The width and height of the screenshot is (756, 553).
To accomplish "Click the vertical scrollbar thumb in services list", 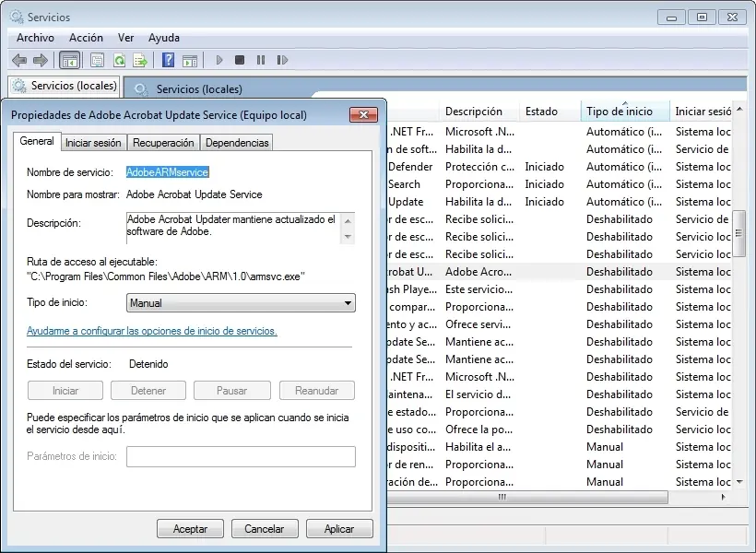I will (x=738, y=234).
